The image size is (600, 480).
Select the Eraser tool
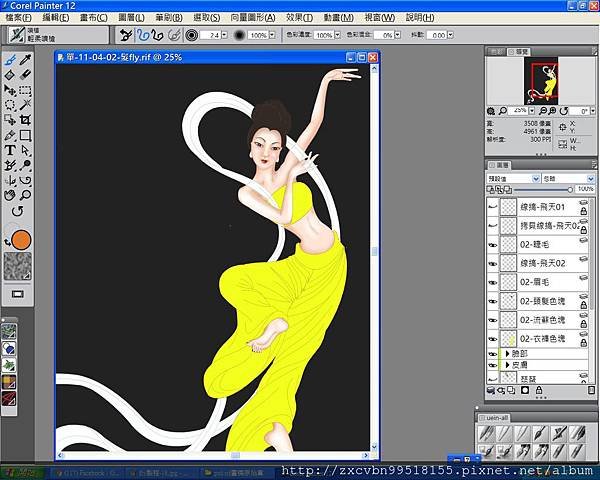pos(26,75)
